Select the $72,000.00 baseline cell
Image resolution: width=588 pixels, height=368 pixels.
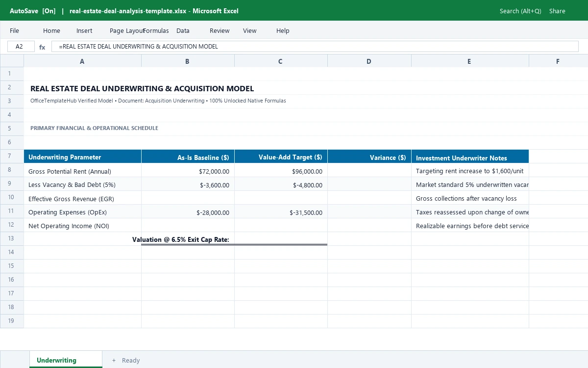(x=188, y=171)
